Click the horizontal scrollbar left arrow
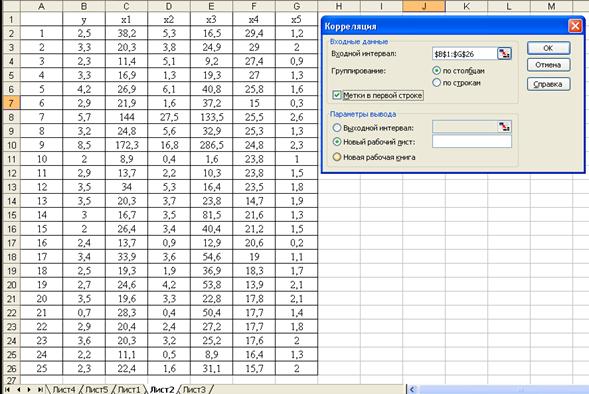Viewport: 589px width, 394px height. (x=412, y=389)
